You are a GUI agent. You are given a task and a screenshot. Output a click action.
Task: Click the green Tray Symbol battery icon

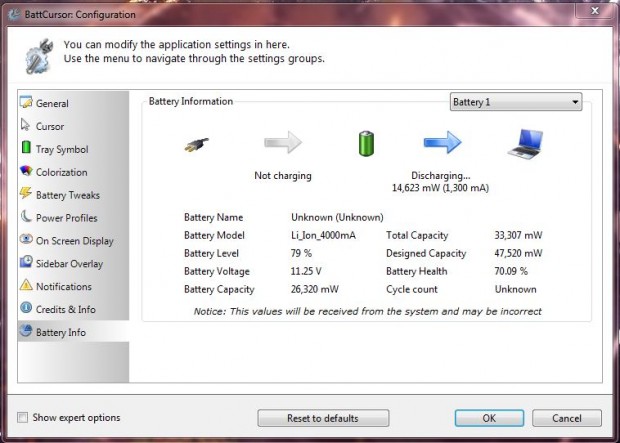click(26, 147)
